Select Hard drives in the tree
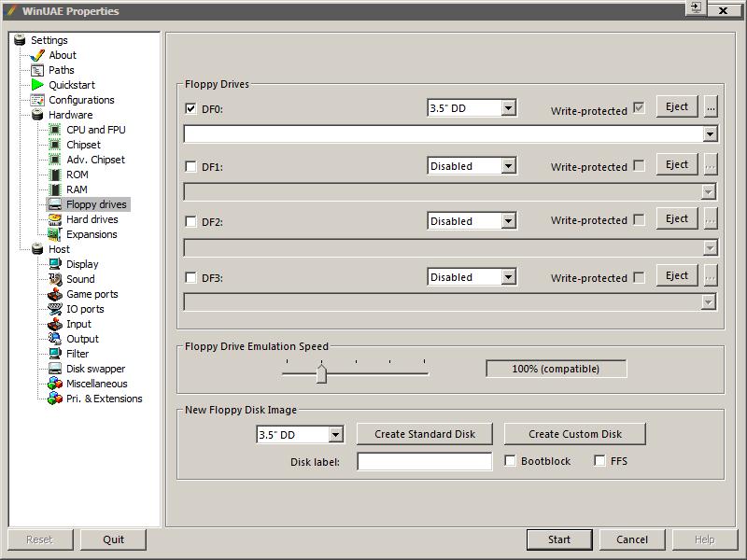The width and height of the screenshot is (747, 560). tap(92, 219)
